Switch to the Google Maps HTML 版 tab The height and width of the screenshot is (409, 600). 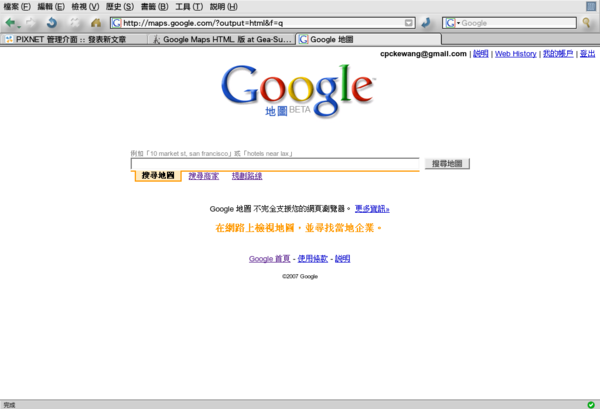tap(222, 39)
